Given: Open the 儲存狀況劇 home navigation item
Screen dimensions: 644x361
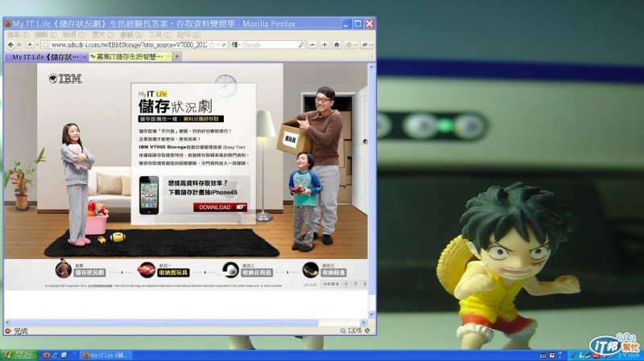Looking at the screenshot, I should 89,273.
